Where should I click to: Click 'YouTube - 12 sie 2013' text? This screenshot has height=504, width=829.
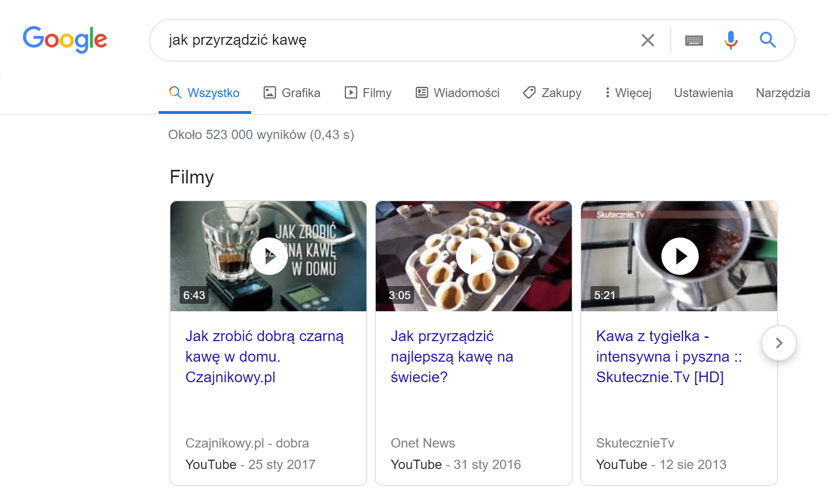[x=661, y=464]
